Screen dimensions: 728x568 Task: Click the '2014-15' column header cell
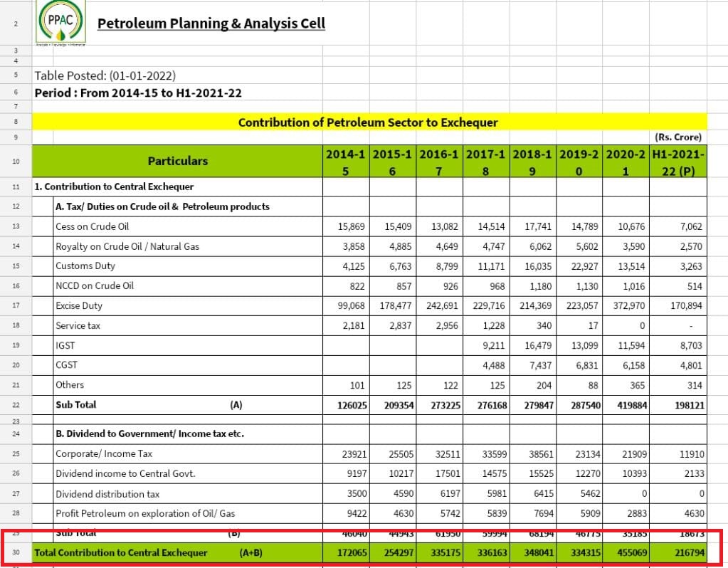(x=346, y=161)
